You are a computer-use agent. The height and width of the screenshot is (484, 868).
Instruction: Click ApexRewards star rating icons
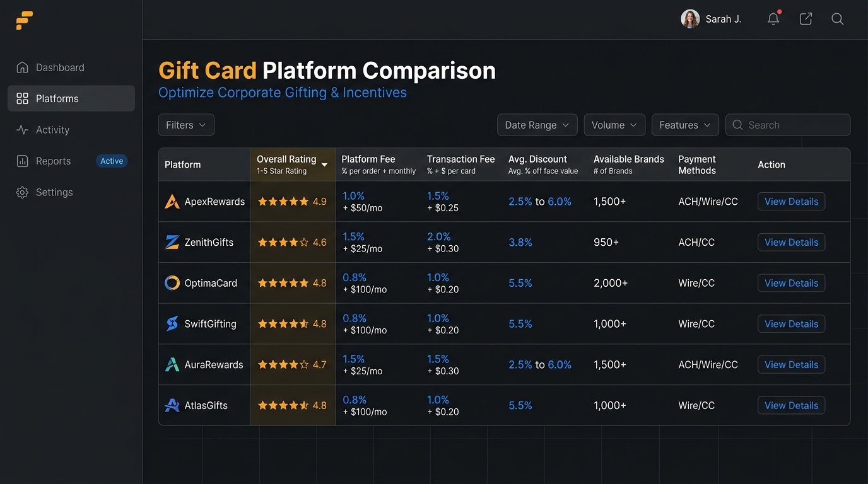[283, 202]
